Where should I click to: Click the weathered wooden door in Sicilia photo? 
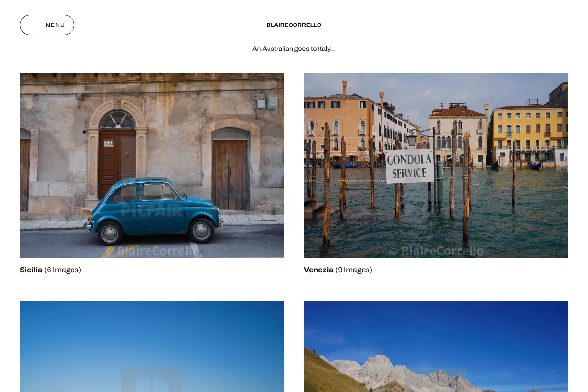click(230, 174)
